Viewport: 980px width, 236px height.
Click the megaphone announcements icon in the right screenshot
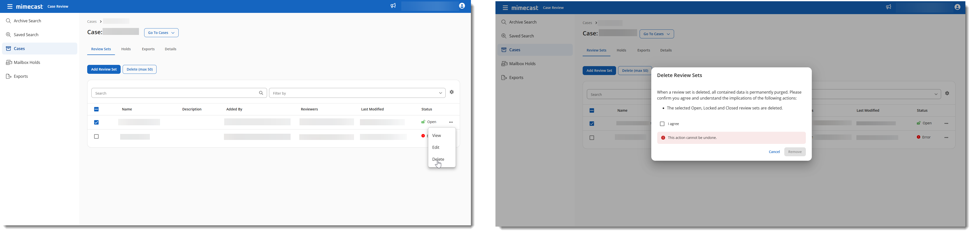pyautogui.click(x=888, y=7)
